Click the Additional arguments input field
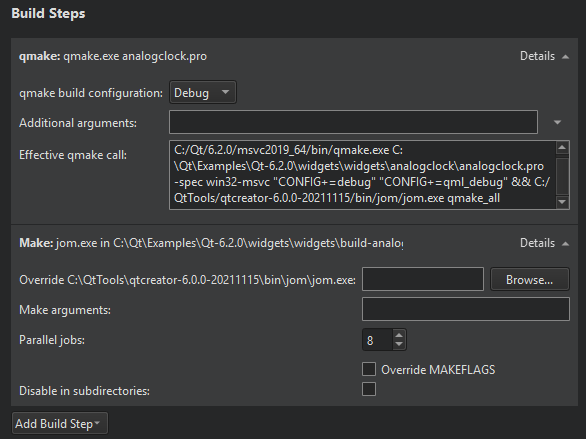This screenshot has height=439, width=586. [353, 122]
